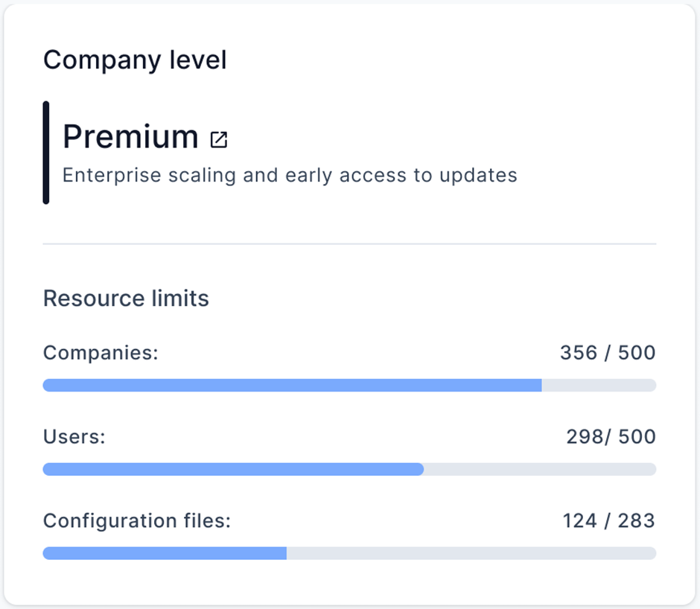Click the 'early access to updates' phrase
The height and width of the screenshot is (609, 700).
[x=403, y=176]
